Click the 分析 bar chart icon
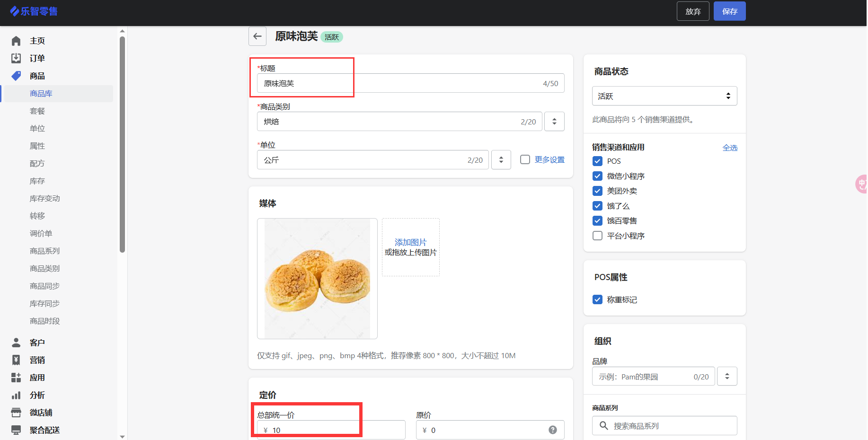This screenshot has width=868, height=440. (16, 395)
